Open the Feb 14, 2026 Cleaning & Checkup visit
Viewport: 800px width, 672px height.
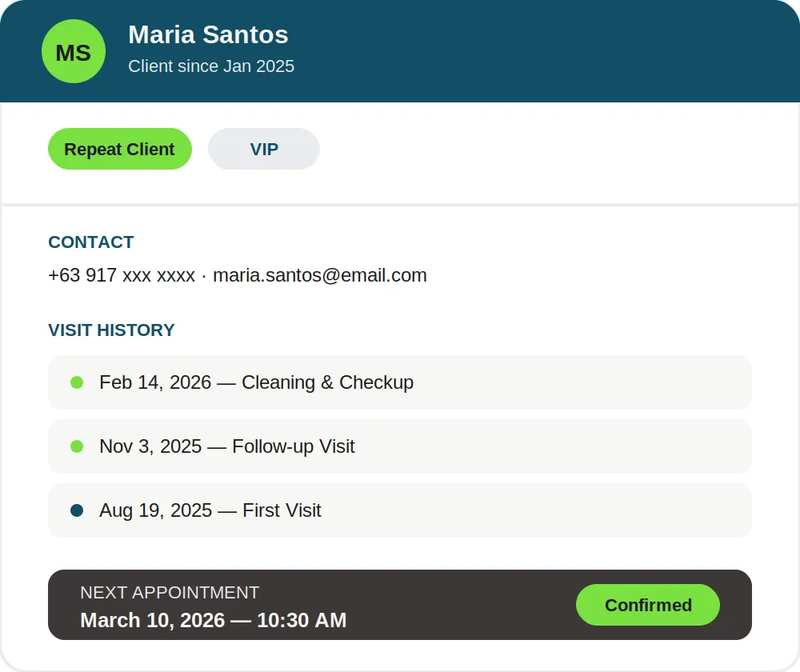tap(399, 382)
